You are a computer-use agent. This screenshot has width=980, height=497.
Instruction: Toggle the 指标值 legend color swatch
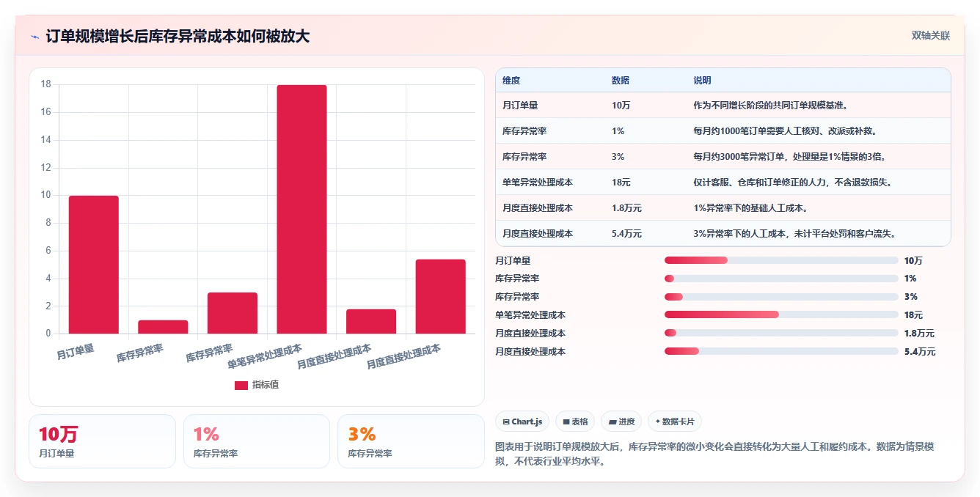(x=241, y=385)
